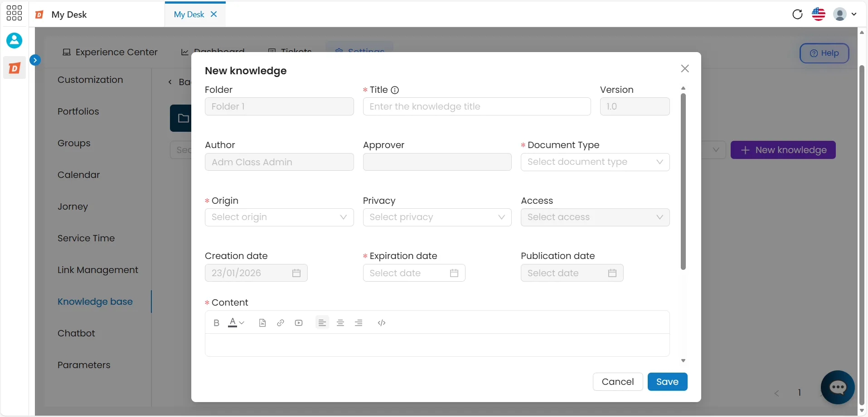Open the Chatbot settings section
Screen dimensions: 868x417
76,333
